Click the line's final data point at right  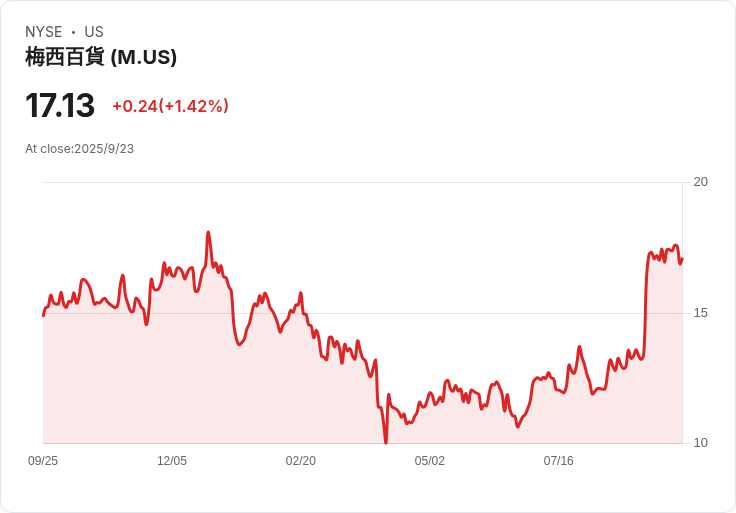682,259
